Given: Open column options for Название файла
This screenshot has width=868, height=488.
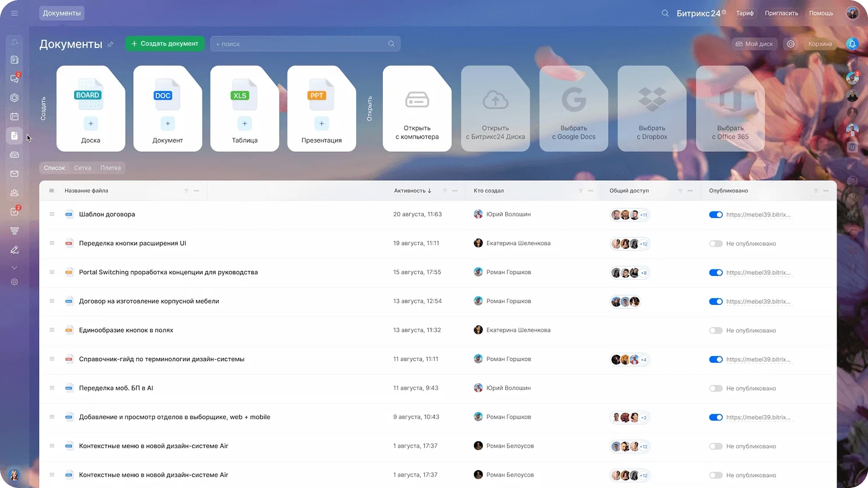Looking at the screenshot, I should coord(197,191).
